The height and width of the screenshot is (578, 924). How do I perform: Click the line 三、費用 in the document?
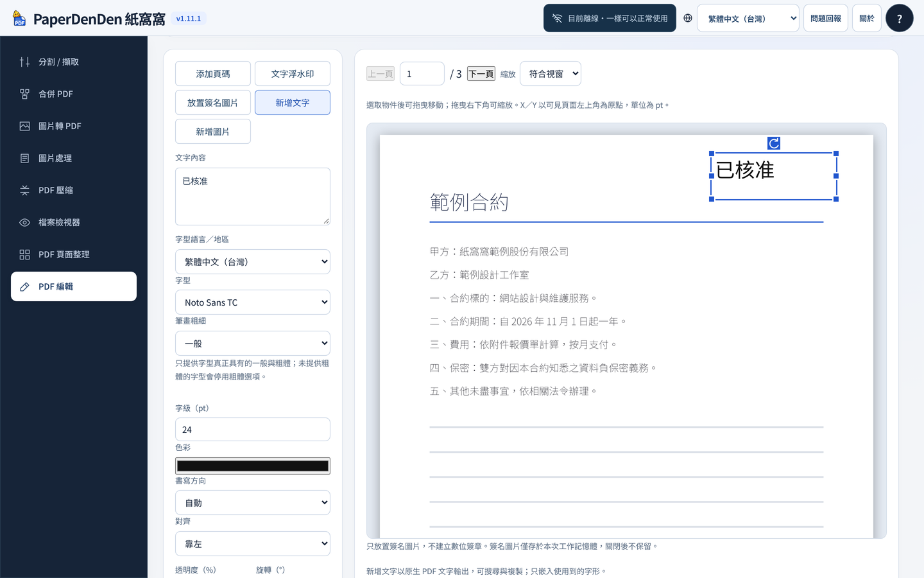click(x=524, y=344)
